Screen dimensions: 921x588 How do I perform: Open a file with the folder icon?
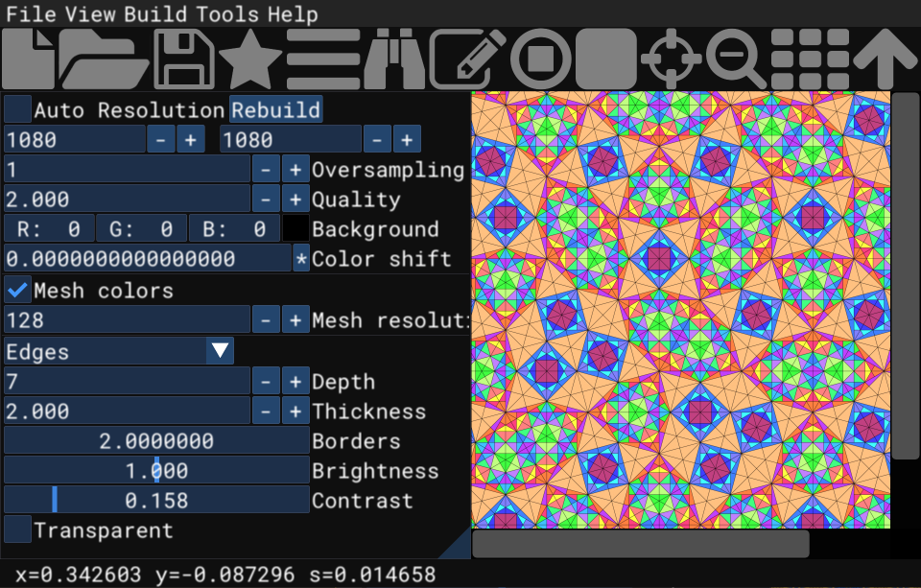tap(104, 59)
